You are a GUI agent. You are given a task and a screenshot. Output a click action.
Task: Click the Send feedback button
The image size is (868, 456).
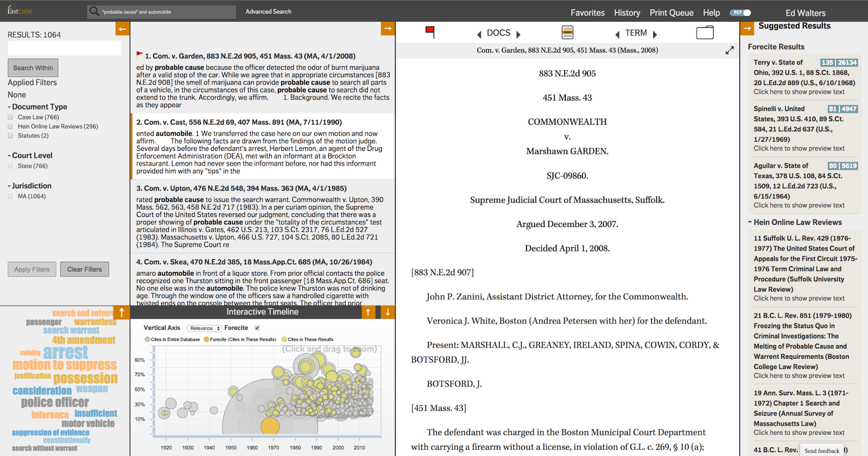(822, 451)
